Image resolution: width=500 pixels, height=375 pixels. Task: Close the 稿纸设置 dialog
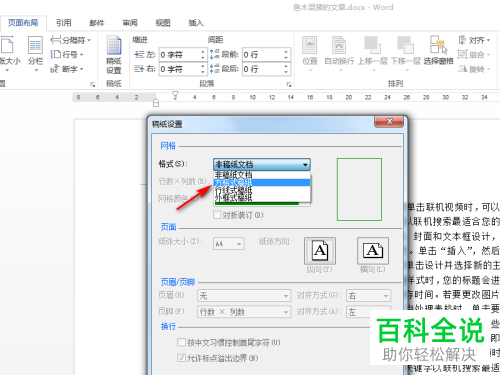389,122
